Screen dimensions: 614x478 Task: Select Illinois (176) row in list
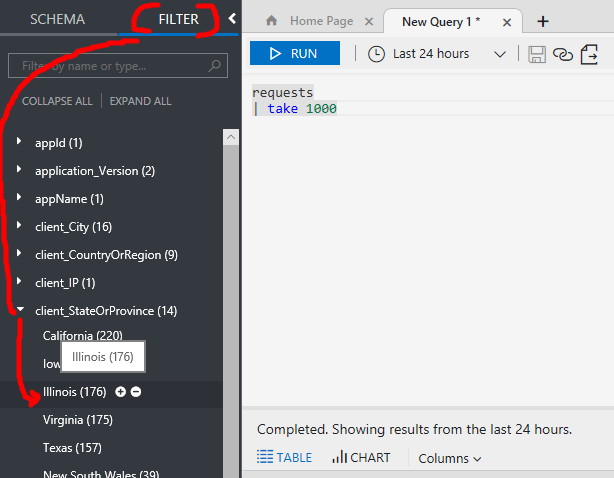[74, 392]
